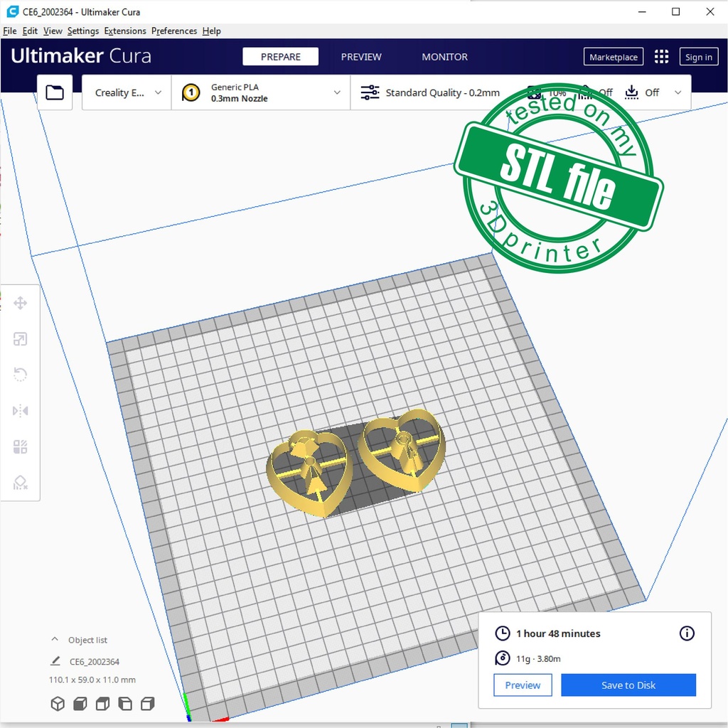The image size is (728, 728).
Task: Open the Marketplace button
Action: pos(613,57)
